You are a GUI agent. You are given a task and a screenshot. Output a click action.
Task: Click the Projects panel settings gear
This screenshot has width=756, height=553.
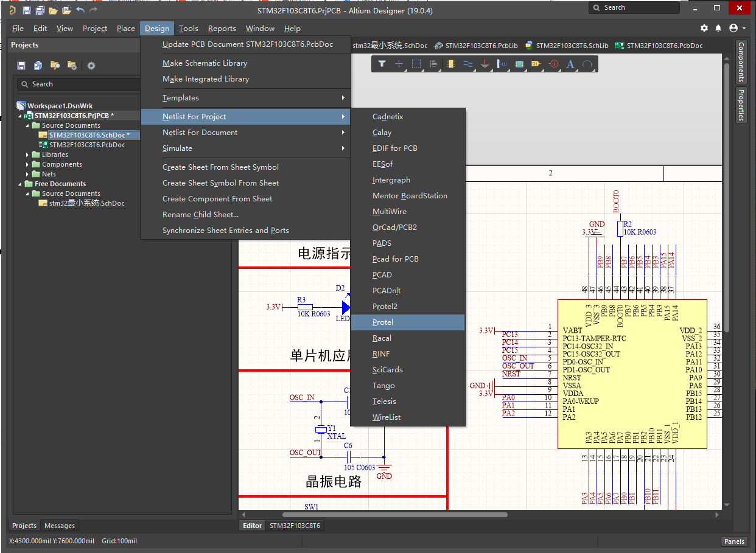click(x=91, y=66)
